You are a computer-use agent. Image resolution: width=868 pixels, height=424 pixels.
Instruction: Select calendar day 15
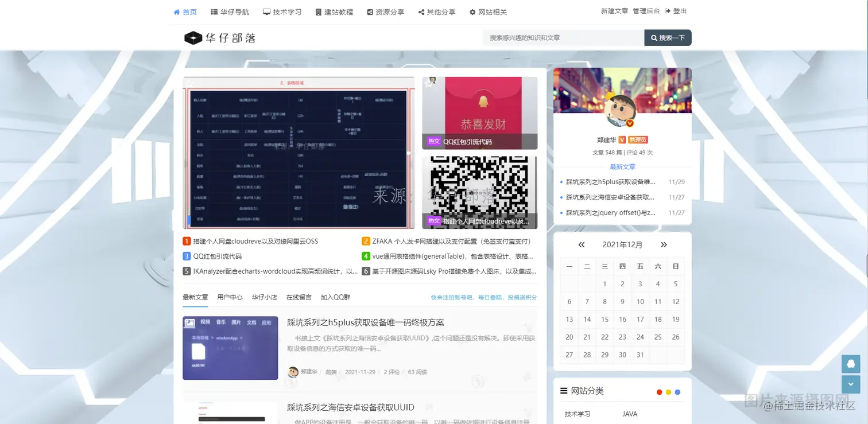click(x=604, y=320)
